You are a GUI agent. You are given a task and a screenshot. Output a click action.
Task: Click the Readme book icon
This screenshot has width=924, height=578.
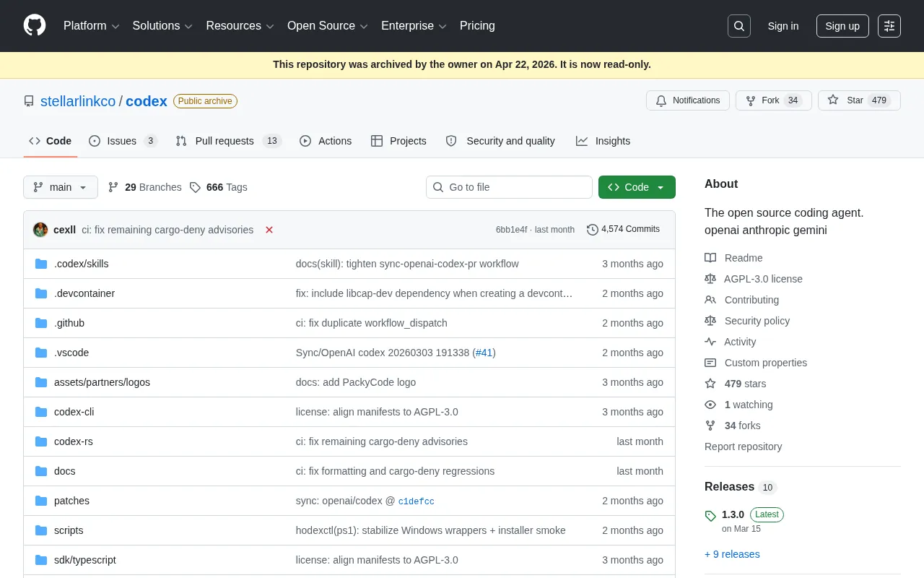pyautogui.click(x=710, y=258)
